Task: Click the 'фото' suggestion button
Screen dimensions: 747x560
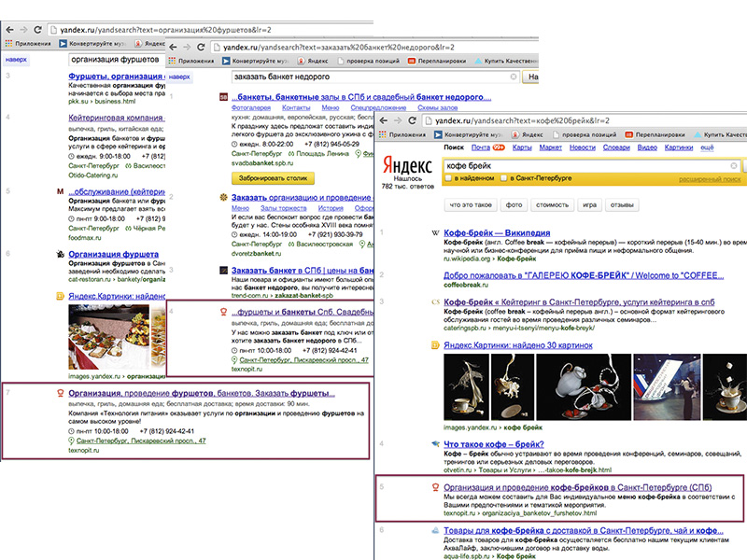Action: tap(514, 204)
